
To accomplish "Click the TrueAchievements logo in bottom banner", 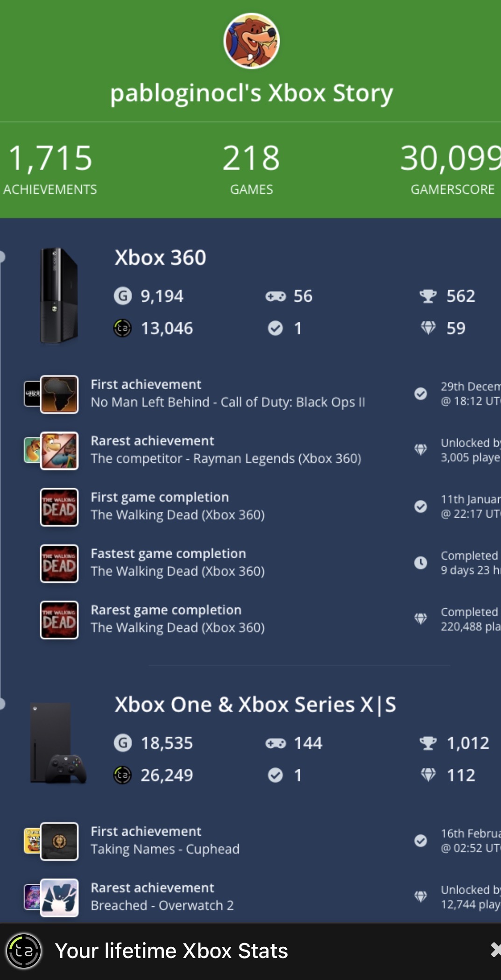I will point(24,951).
